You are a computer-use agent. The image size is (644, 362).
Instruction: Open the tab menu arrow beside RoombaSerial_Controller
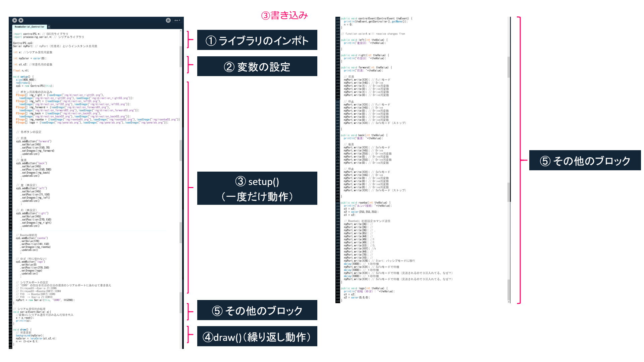[x=49, y=27]
